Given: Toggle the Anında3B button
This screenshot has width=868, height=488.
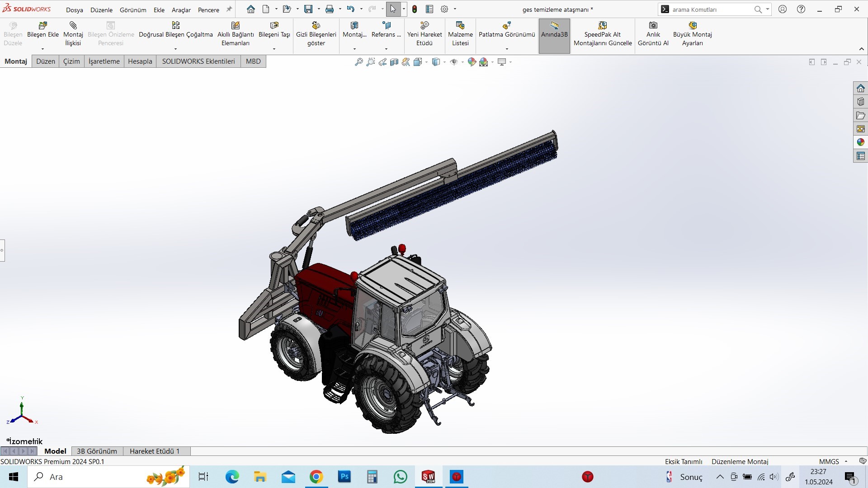Looking at the screenshot, I should click(x=554, y=36).
